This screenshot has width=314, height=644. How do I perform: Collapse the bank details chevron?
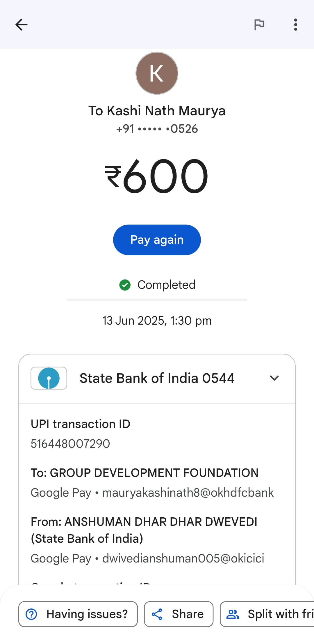pyautogui.click(x=274, y=378)
